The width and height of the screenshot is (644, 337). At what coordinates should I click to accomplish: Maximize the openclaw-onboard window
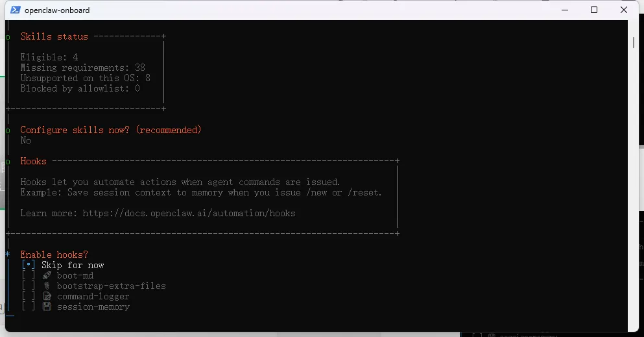point(594,10)
